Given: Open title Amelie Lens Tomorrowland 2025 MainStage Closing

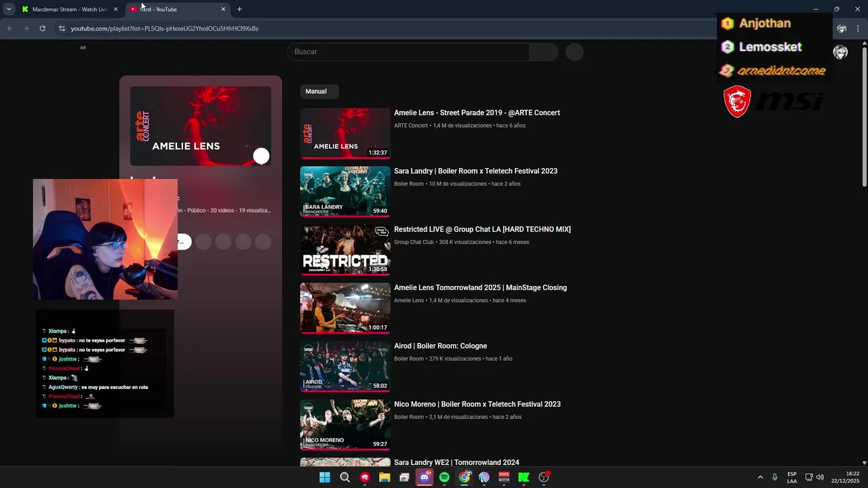Looking at the screenshot, I should point(480,287).
